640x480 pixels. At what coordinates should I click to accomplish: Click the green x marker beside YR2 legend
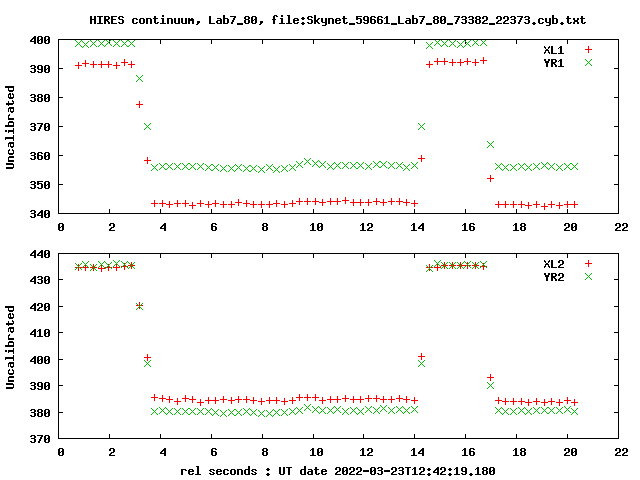(x=588, y=277)
